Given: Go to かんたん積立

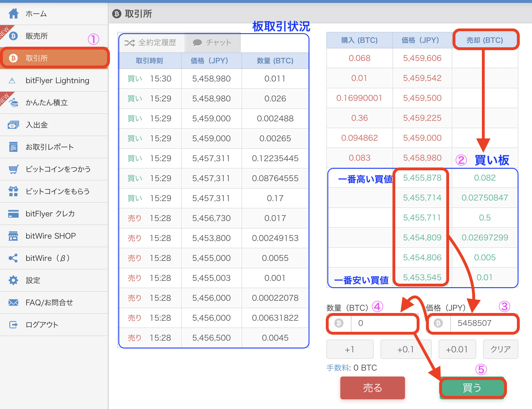Looking at the screenshot, I should coord(54,103).
